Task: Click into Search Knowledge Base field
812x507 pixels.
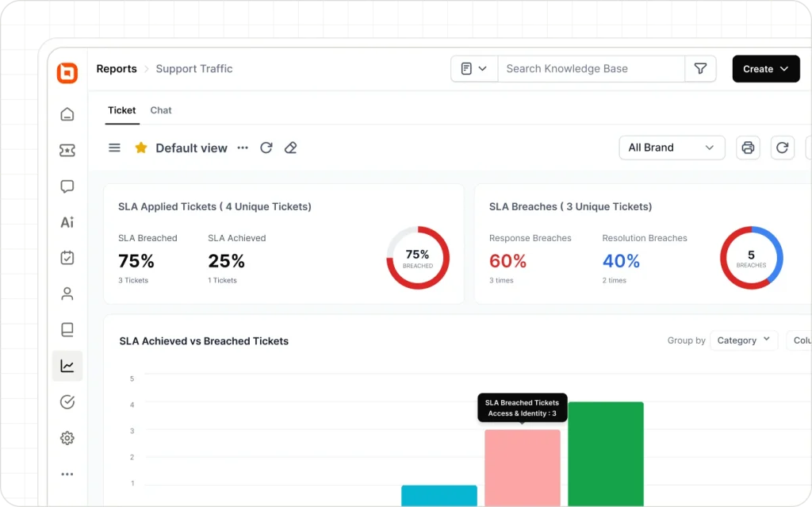Action: (591, 68)
